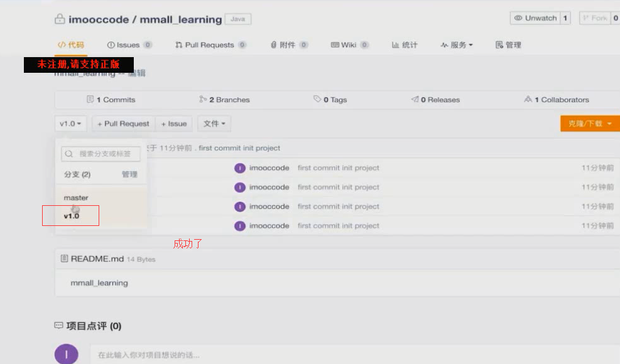View 0 Tags
Viewport: 620px width, 364px height.
pos(330,100)
